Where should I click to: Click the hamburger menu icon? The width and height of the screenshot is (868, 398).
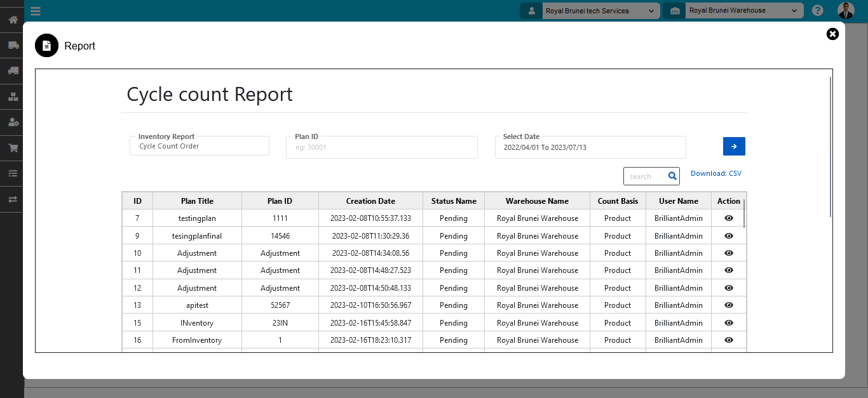click(36, 11)
